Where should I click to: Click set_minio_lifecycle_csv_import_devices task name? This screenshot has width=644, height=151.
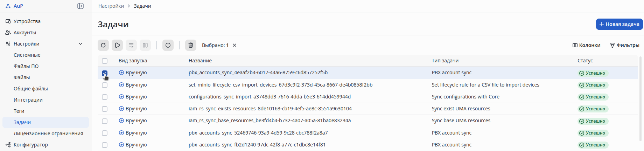pyautogui.click(x=280, y=85)
